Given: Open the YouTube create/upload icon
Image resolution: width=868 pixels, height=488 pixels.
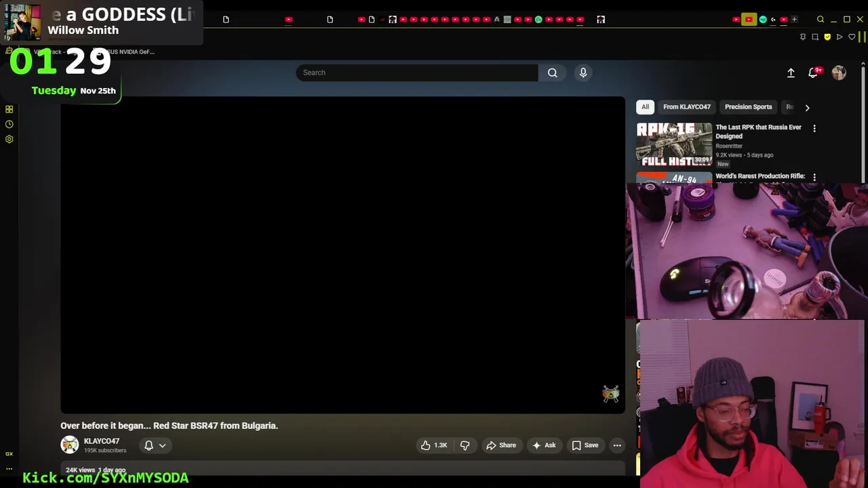Looking at the screenshot, I should [x=791, y=73].
